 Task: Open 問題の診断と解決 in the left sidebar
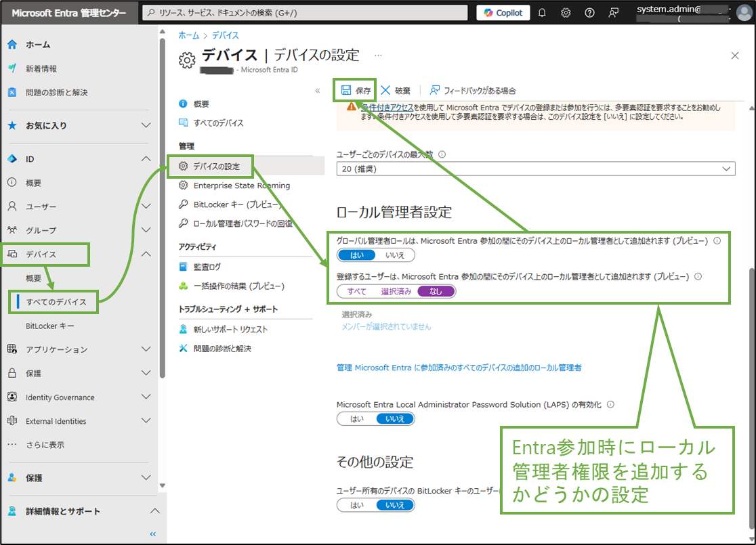[56, 93]
